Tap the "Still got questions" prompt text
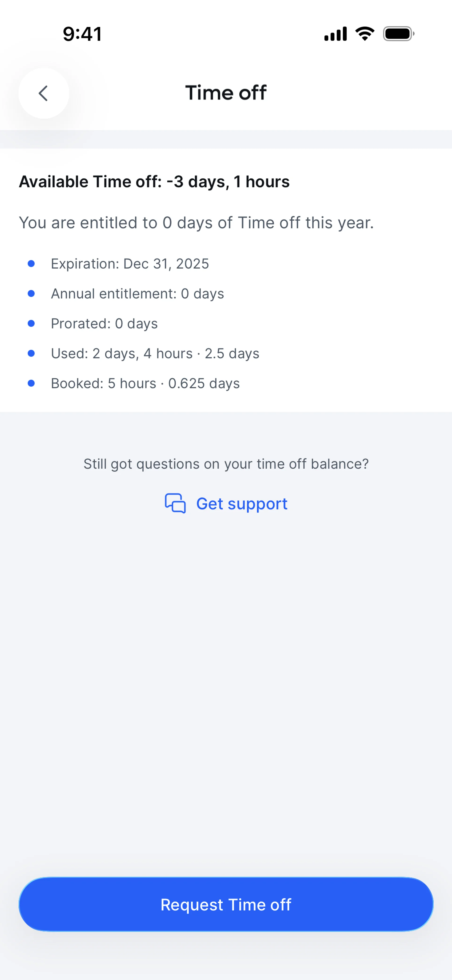The height and width of the screenshot is (980, 452). coord(226,464)
